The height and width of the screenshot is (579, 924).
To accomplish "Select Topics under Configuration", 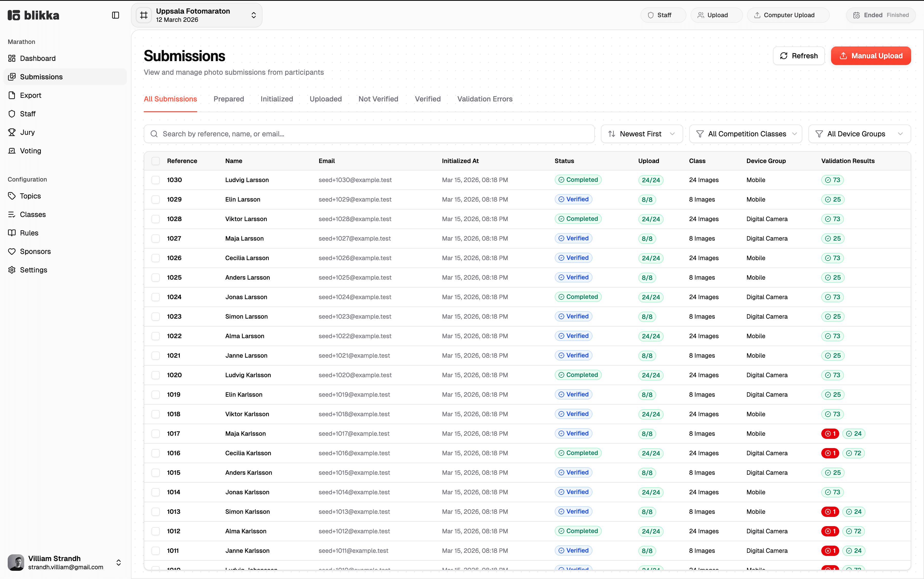I will [x=30, y=196].
